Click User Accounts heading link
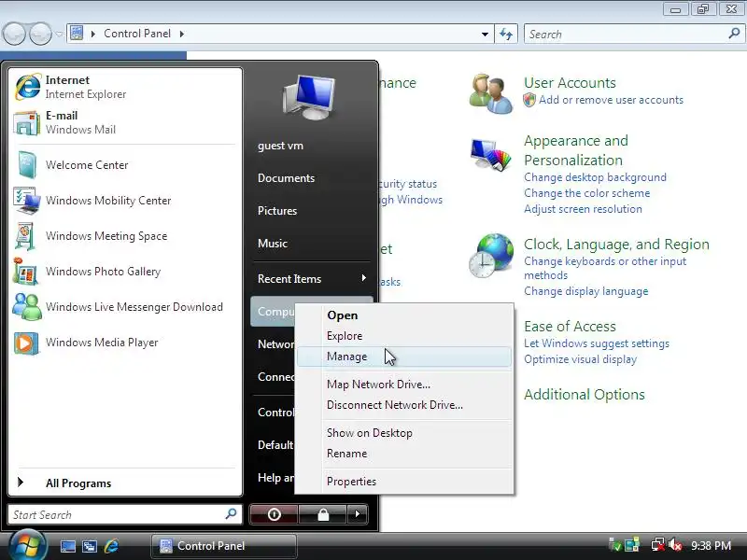 coord(570,83)
